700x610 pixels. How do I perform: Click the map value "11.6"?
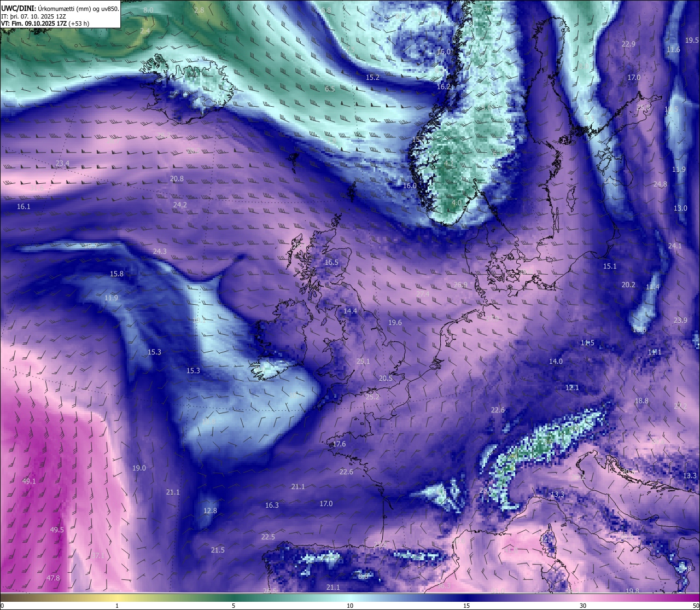click(673, 50)
